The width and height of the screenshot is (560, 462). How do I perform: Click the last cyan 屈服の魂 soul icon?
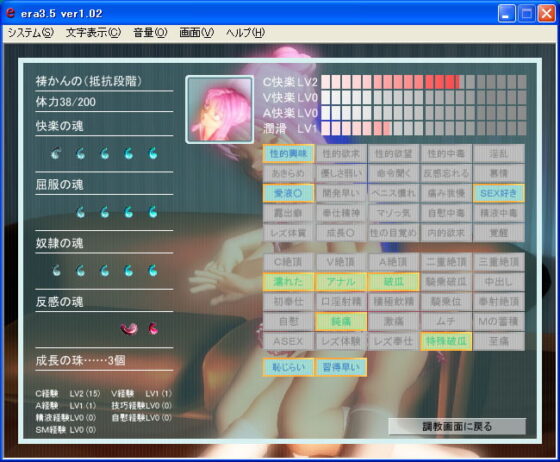[153, 212]
